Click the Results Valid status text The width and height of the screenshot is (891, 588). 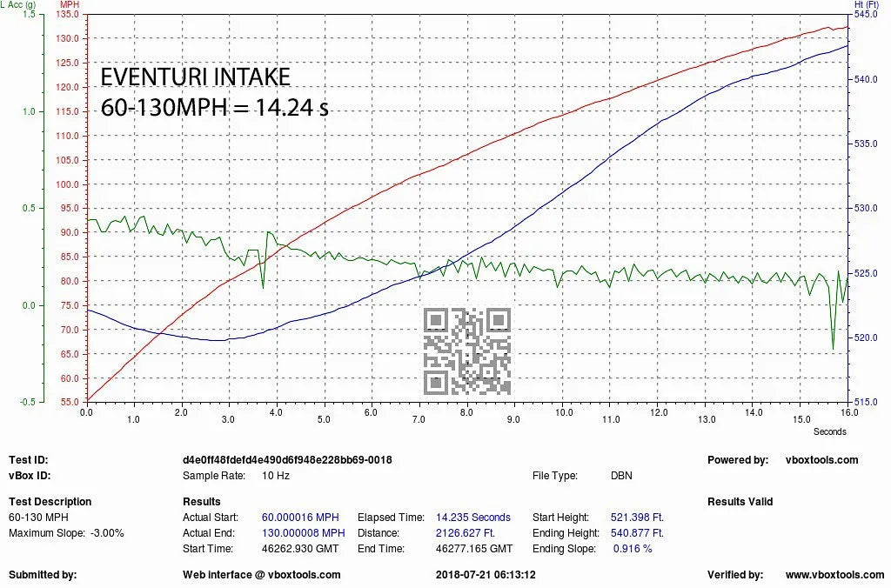click(740, 502)
